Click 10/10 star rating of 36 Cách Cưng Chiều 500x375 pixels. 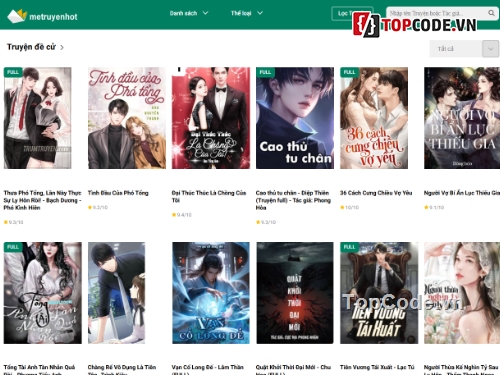(349, 207)
